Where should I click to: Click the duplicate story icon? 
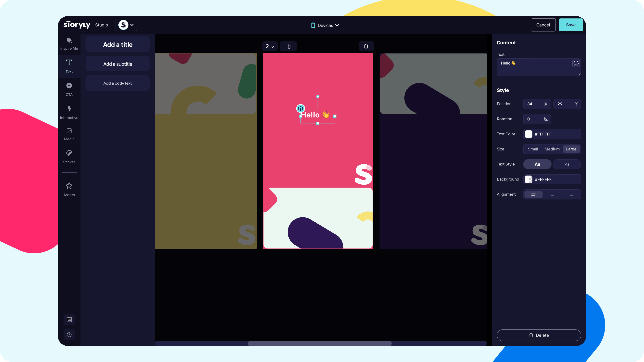[288, 46]
